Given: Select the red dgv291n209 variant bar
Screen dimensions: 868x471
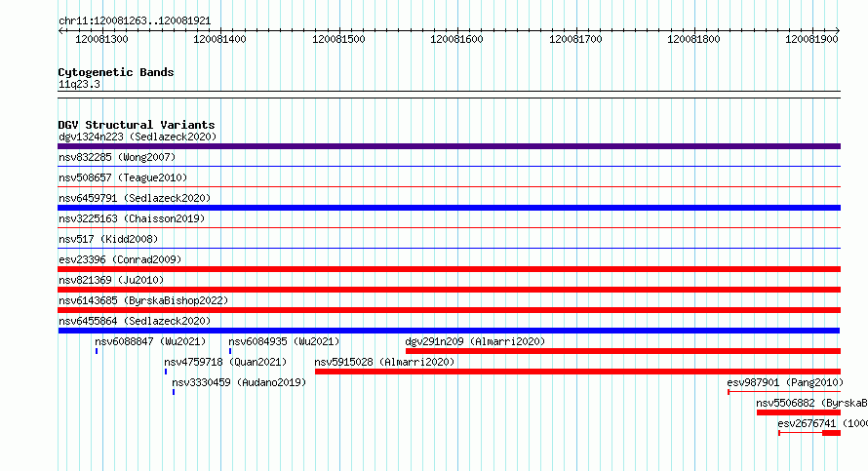Looking at the screenshot, I should [623, 351].
